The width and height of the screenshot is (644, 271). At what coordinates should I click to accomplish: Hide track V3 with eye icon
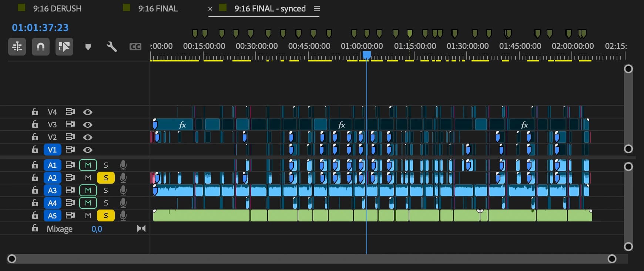click(88, 125)
